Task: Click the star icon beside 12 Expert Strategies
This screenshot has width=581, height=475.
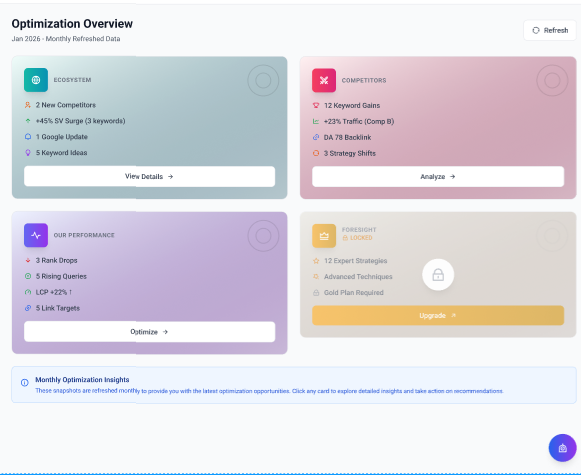Action: point(316,261)
